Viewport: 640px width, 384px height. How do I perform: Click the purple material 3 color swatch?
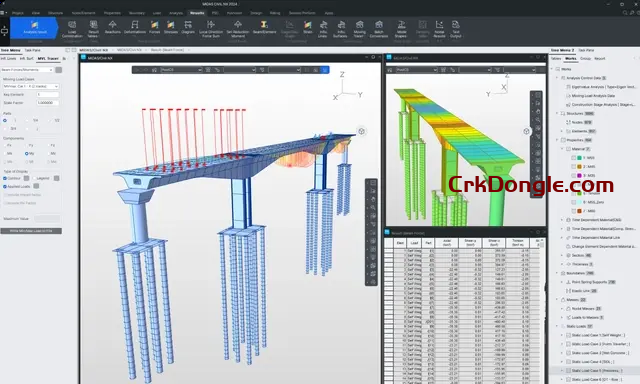click(x=579, y=175)
